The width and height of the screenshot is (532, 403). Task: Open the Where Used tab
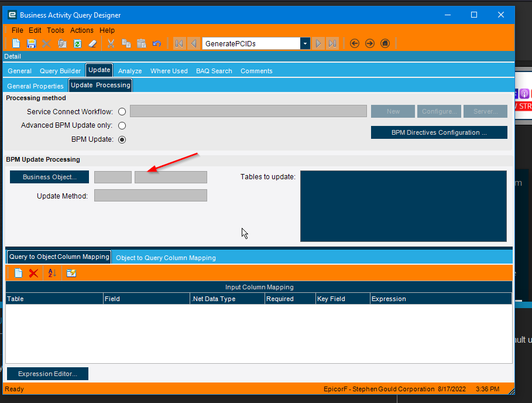(x=169, y=71)
